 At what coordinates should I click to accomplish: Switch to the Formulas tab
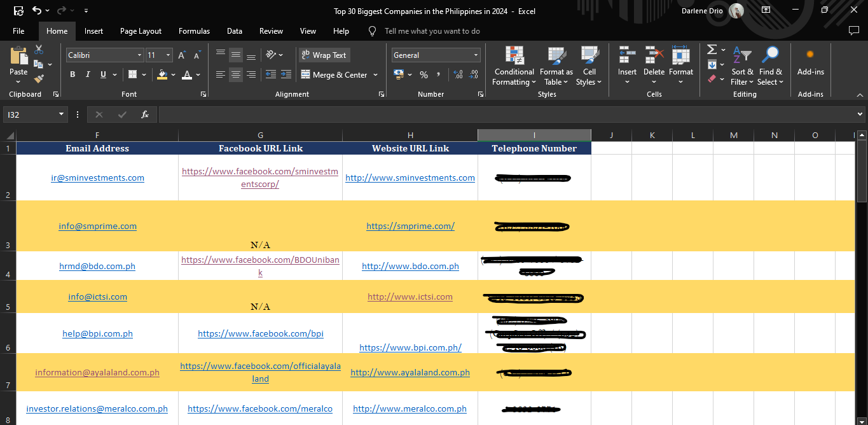tap(194, 31)
